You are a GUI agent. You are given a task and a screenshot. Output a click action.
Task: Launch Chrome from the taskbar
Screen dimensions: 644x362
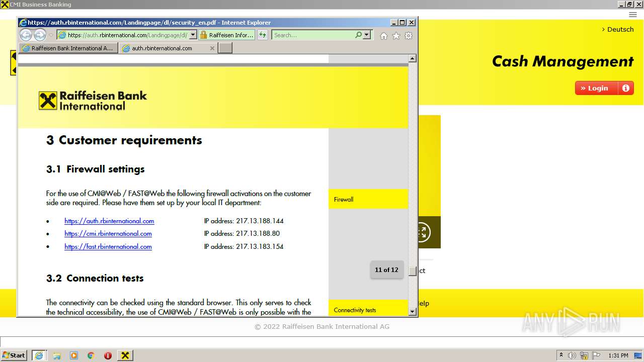click(91, 355)
